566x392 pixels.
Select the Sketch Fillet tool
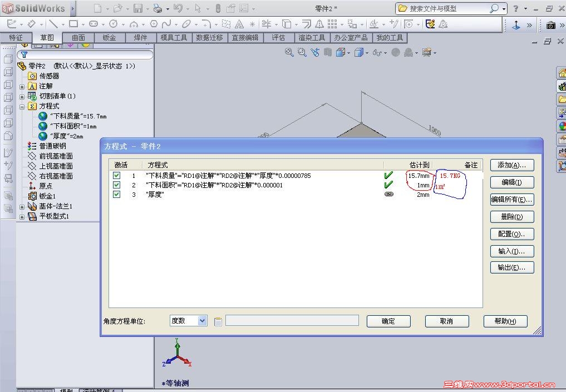206,24
